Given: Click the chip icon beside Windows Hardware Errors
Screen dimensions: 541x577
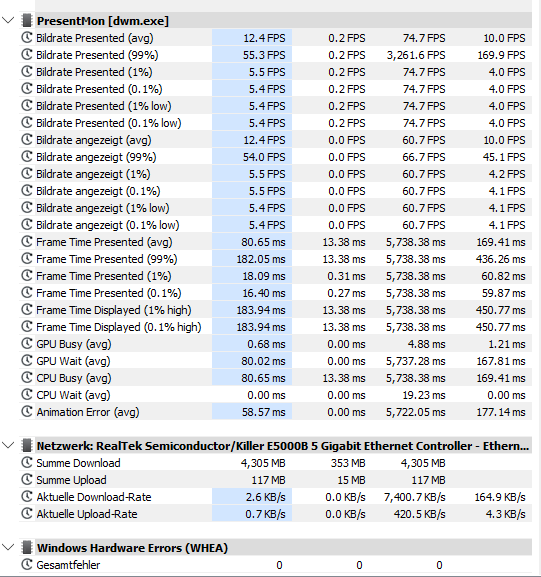Looking at the screenshot, I should (26, 548).
